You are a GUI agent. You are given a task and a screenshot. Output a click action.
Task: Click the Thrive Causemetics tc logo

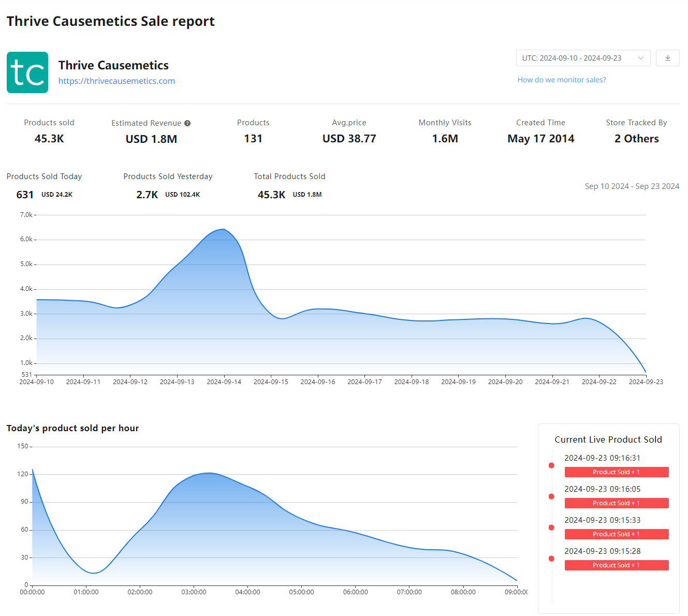coord(27,72)
